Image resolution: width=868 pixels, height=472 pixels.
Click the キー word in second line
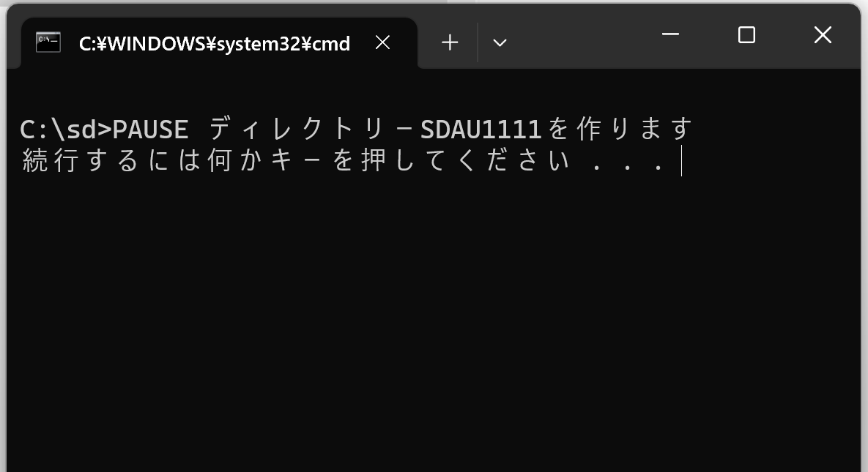(296, 160)
